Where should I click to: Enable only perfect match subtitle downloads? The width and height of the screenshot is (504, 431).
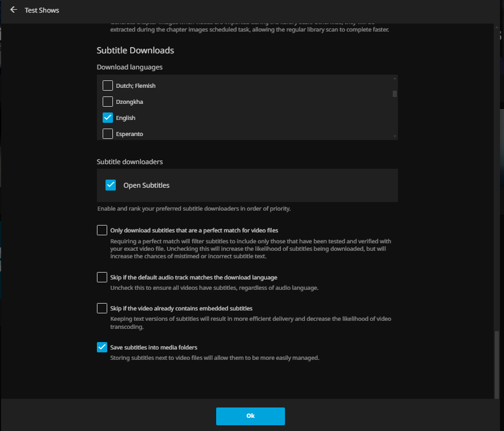(x=102, y=230)
